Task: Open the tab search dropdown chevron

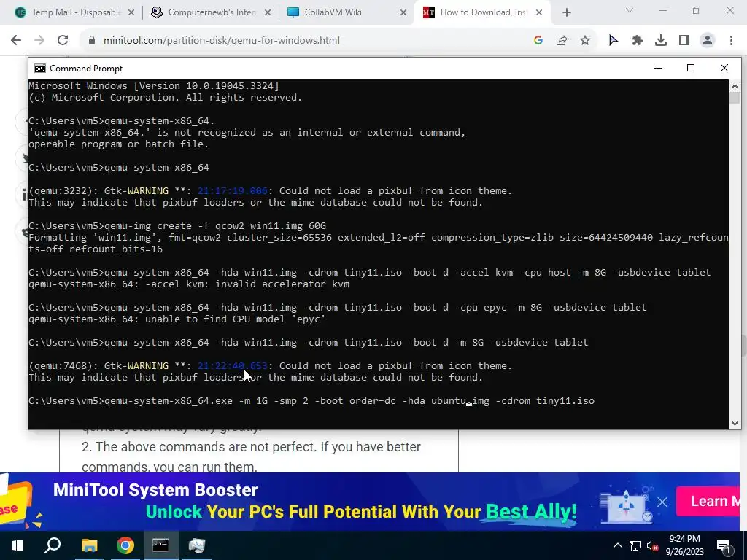Action: [630, 10]
